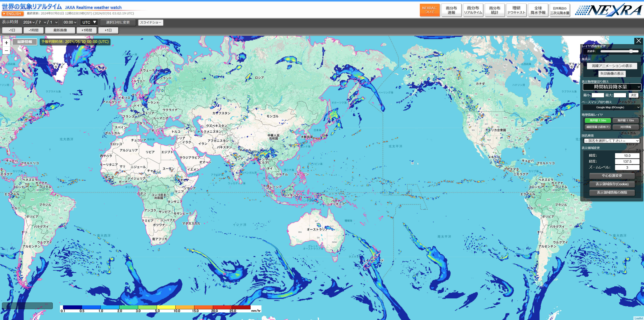This screenshot has width=644, height=320.
Task: Click the NEXRA logo
Action: (609, 10)
